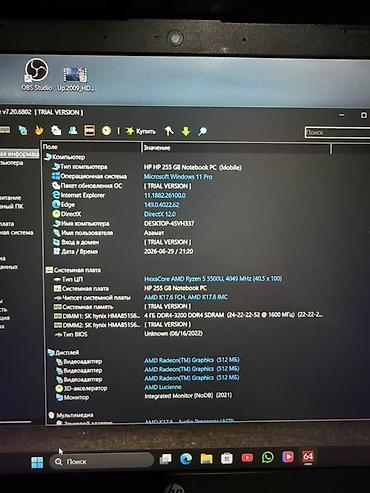
Task: Select the Дисплей group header
Action: point(64,352)
